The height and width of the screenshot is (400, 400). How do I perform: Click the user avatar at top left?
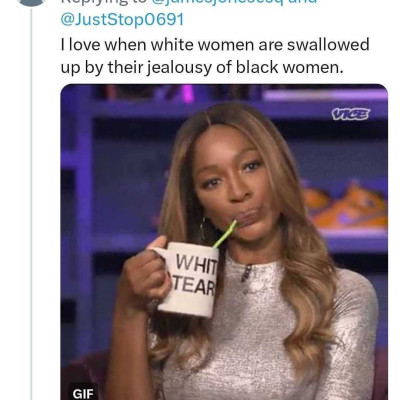(x=31, y=2)
